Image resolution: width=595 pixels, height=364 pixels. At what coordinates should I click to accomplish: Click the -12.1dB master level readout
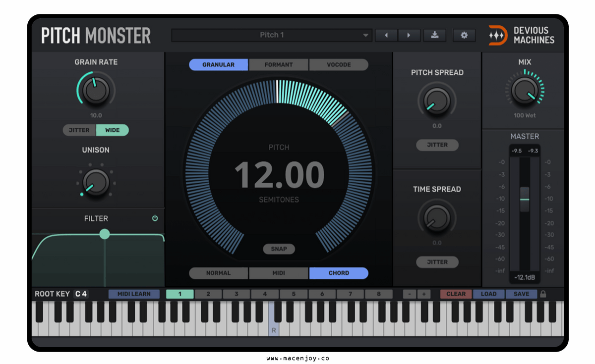point(524,277)
